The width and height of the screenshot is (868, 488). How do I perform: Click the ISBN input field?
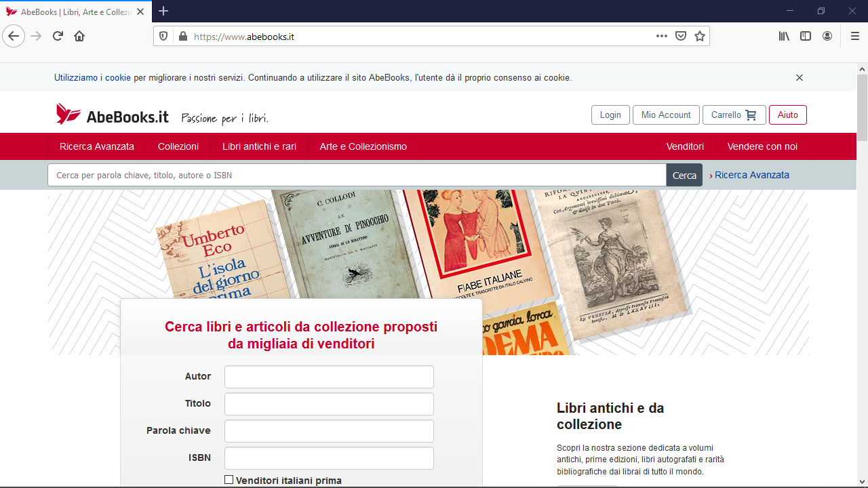coord(329,458)
